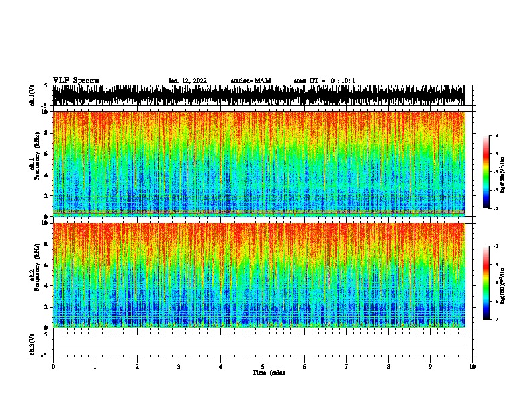Click the "8" kHz tick of ch.1 spectrogram
The width and height of the screenshot is (532, 411).
(x=46, y=133)
